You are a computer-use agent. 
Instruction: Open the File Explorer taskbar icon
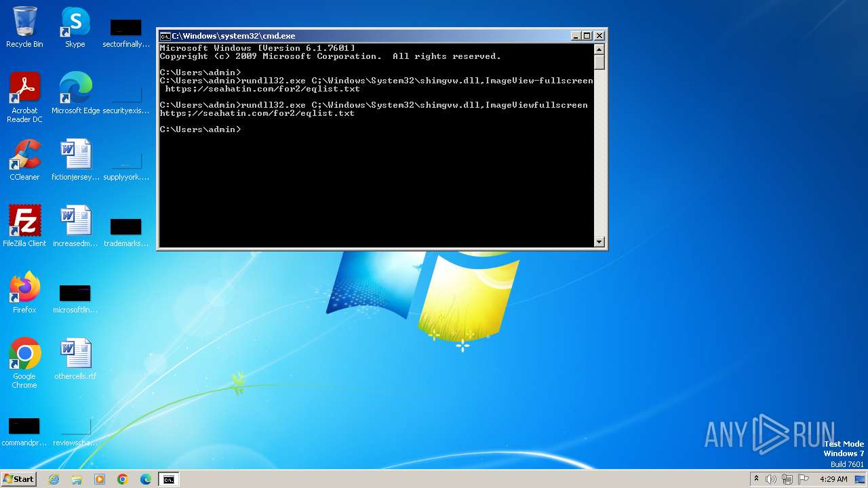coord(77,479)
